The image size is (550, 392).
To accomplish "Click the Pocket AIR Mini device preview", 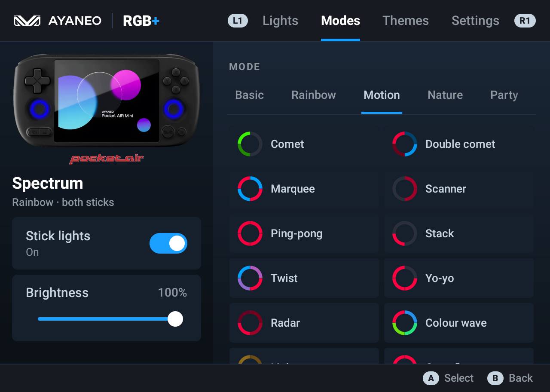I will click(x=107, y=101).
